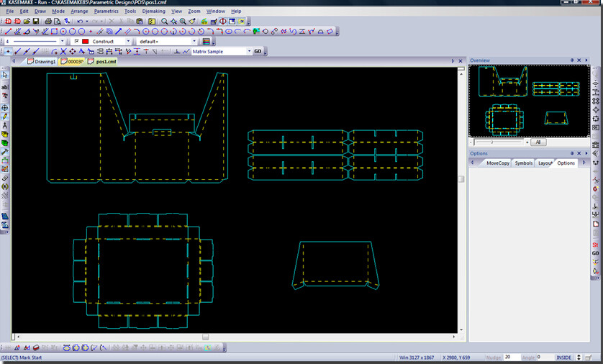603x364 pixels.
Task: Open the Construct line type dropdown
Action: [128, 41]
